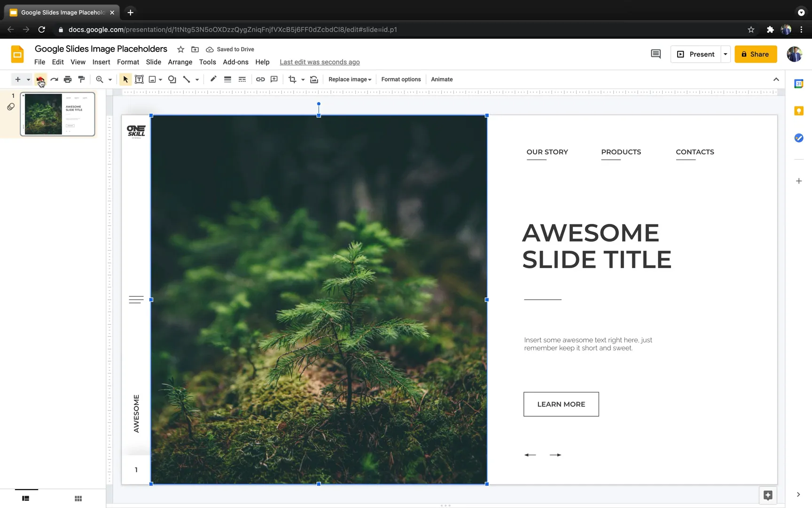Hide the side panel with the chevron
812x508 pixels.
click(798, 494)
